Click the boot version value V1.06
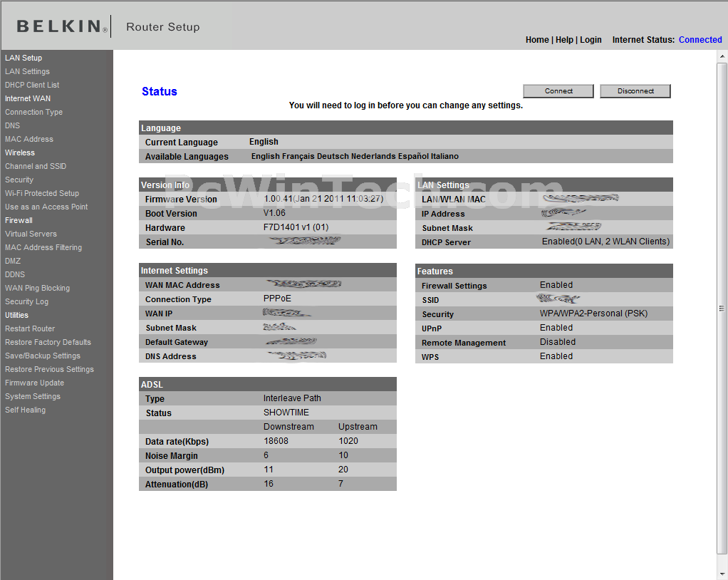This screenshot has height=580, width=728. (274, 212)
